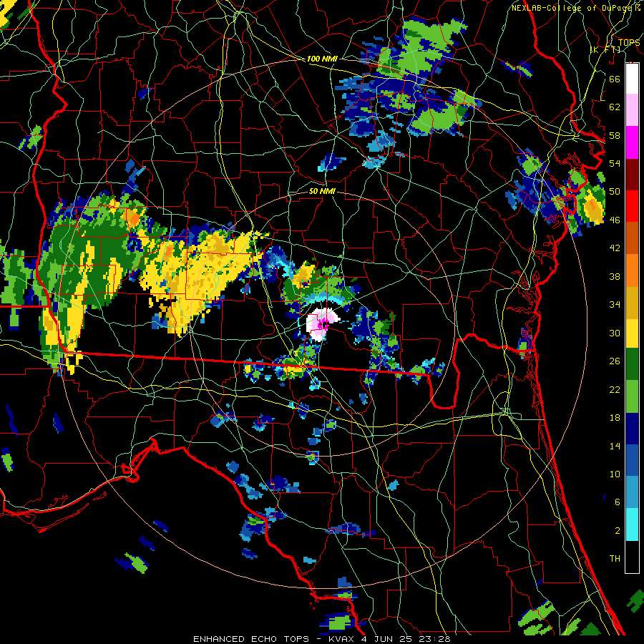The height and width of the screenshot is (644, 644).
Task: Click legend value "30"
Action: point(615,333)
